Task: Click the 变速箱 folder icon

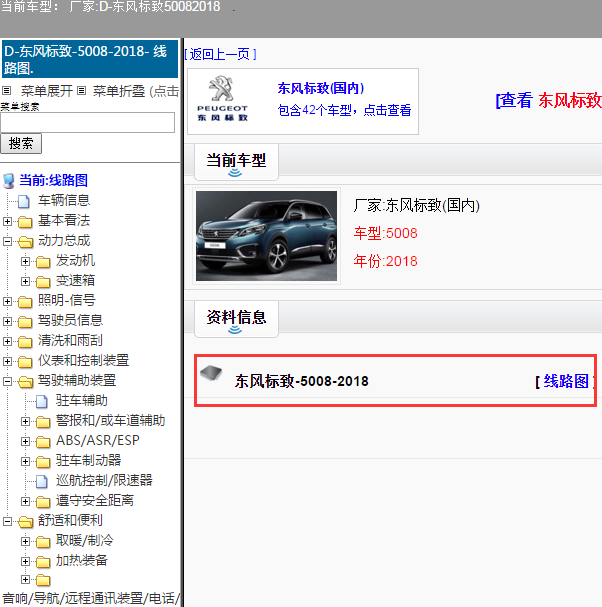Action: [43, 281]
